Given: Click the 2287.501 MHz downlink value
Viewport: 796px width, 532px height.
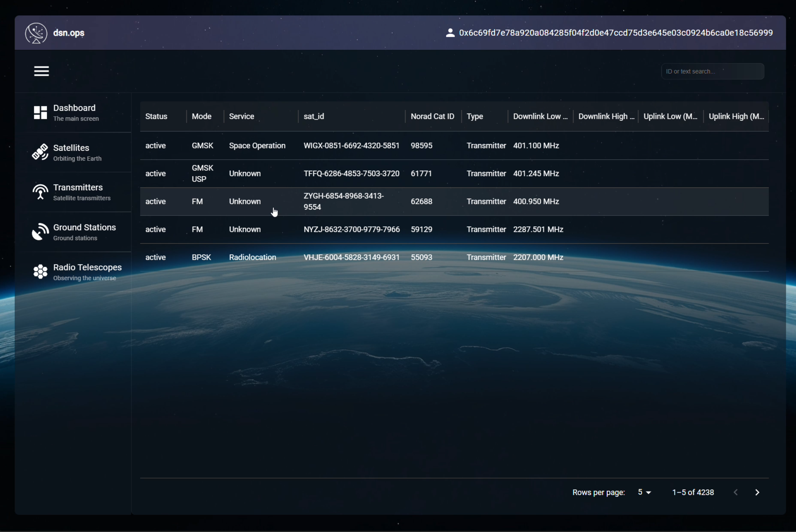Looking at the screenshot, I should click(538, 229).
